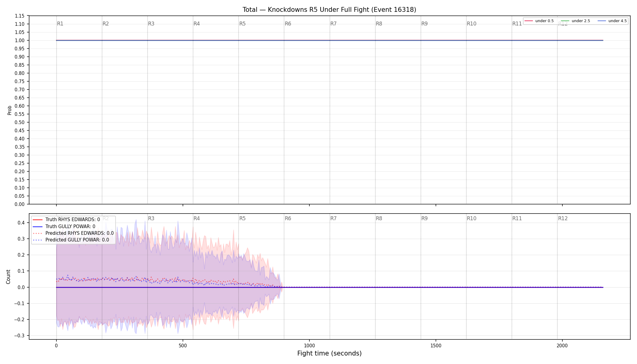Click the 0.50 tick on the Prob axis
This screenshot has width=637, height=364.
(20, 122)
